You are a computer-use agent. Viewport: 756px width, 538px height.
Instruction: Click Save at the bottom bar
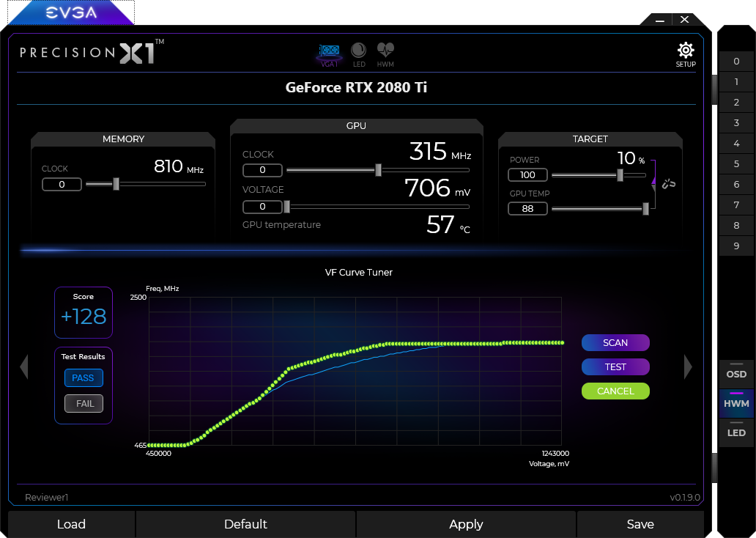click(640, 524)
